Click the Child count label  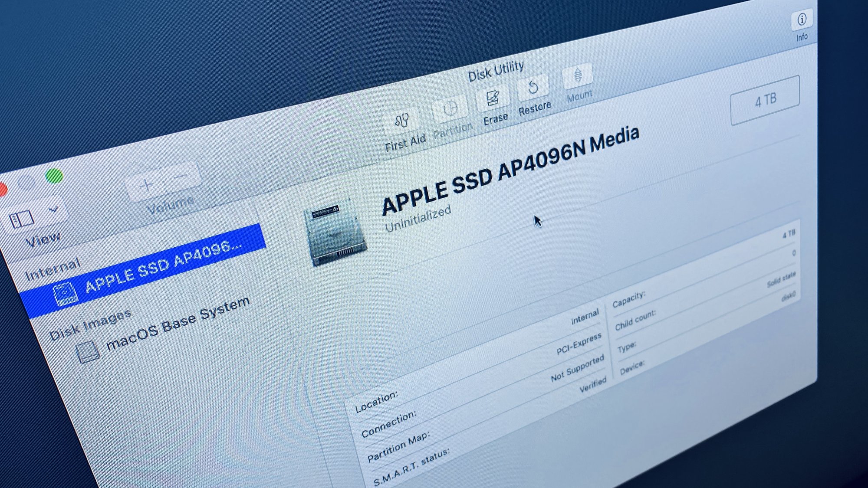click(635, 321)
